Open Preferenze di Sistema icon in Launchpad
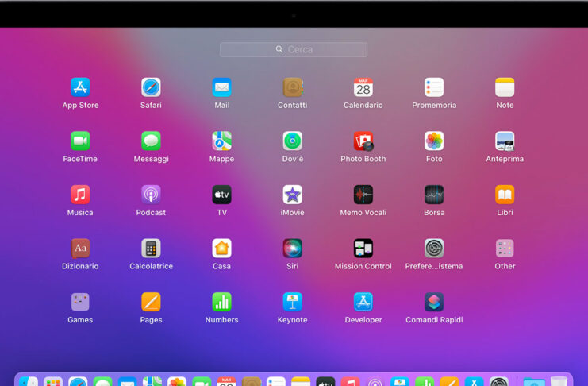The width and height of the screenshot is (588, 386). [x=434, y=248]
